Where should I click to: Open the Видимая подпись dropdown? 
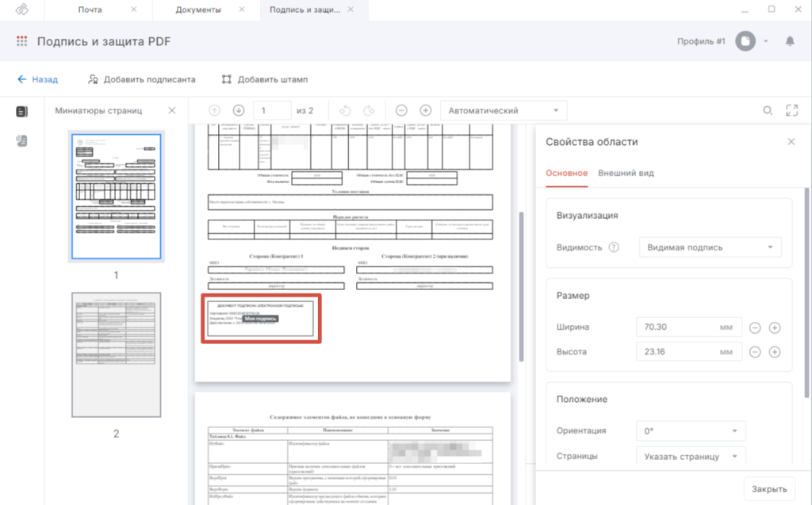710,247
